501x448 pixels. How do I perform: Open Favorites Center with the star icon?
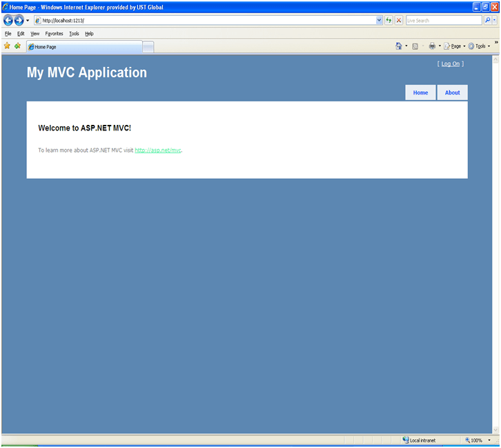8,46
